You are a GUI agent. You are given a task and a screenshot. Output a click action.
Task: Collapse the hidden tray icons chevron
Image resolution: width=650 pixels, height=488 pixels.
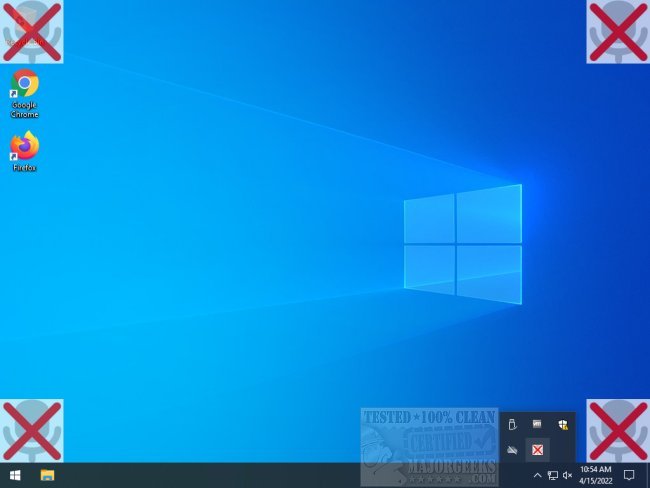click(537, 475)
